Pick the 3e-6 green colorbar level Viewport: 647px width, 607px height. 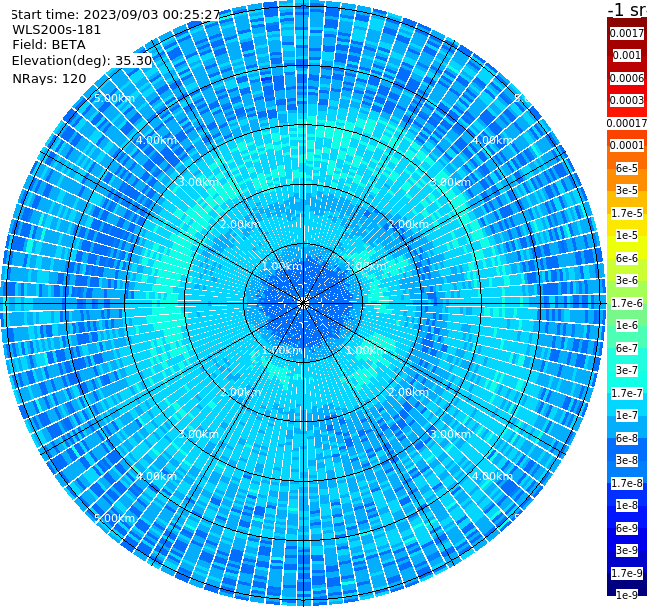[627, 280]
